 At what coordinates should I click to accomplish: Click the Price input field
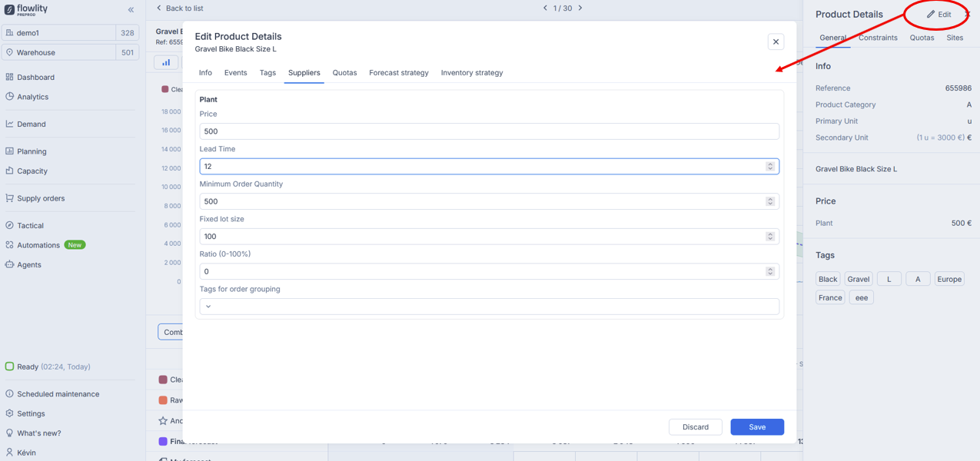click(x=489, y=131)
